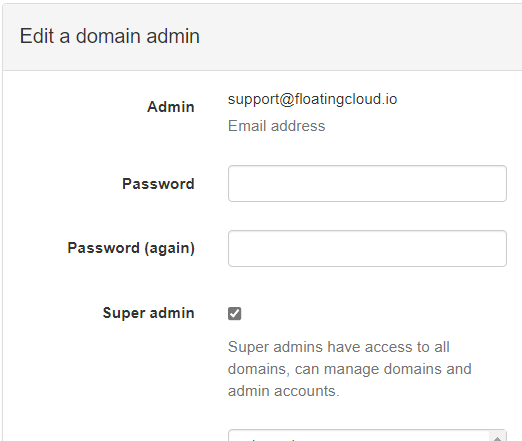Viewport: 522px width, 441px height.
Task: Select the support@floatingcloud.io email text
Action: (x=312, y=99)
